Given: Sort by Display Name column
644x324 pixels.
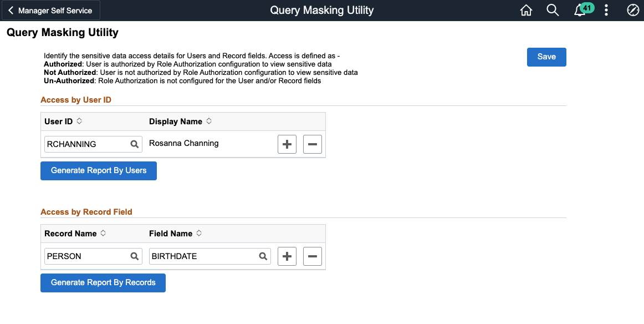Looking at the screenshot, I should (180, 121).
